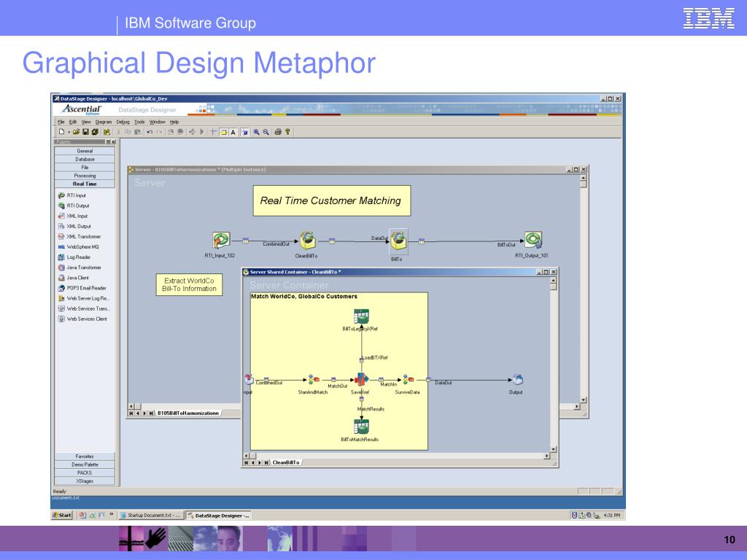Select the POP3 Email Reader stage
747x560 pixels.
point(82,288)
